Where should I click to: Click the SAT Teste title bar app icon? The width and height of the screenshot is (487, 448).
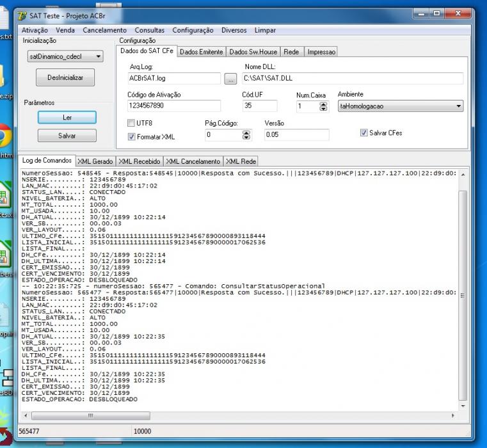click(22, 16)
